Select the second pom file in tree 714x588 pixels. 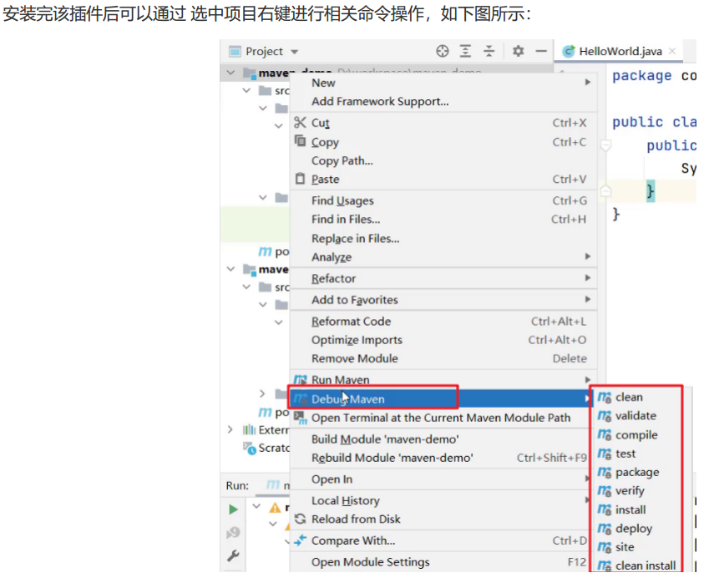pos(274,413)
